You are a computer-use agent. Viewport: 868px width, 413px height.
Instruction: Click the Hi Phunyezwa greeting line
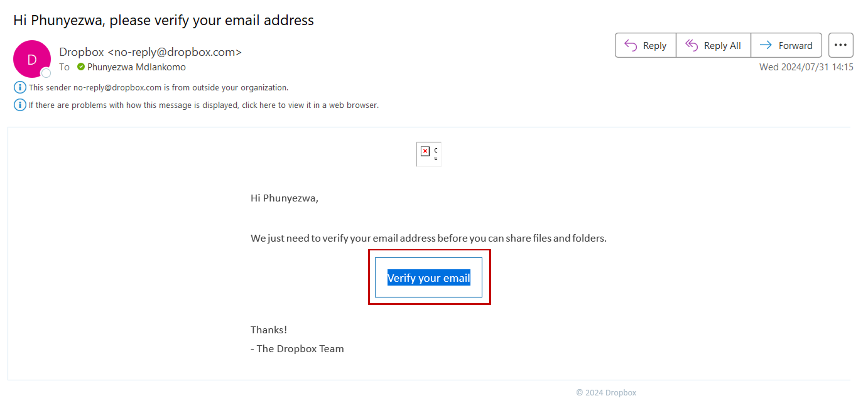(284, 198)
